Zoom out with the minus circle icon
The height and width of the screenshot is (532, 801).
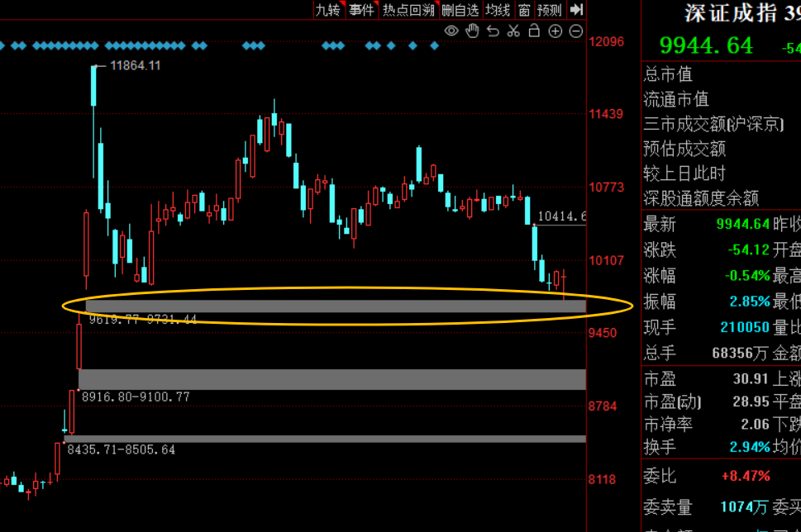(x=575, y=31)
